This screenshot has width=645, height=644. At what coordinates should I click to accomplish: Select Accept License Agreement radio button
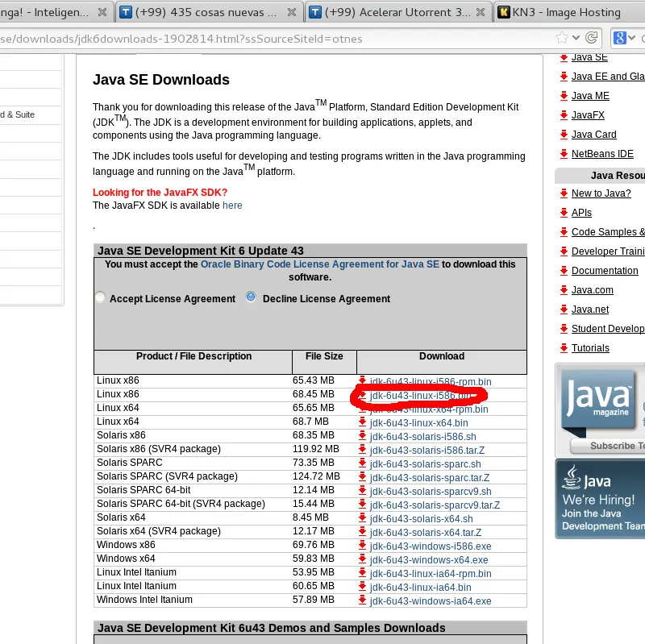pyautogui.click(x=100, y=297)
